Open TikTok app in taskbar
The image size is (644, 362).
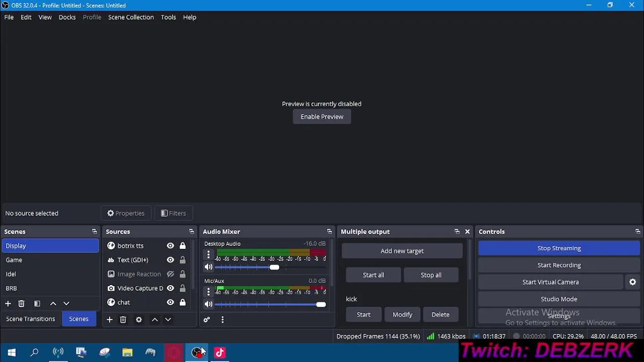(x=220, y=352)
